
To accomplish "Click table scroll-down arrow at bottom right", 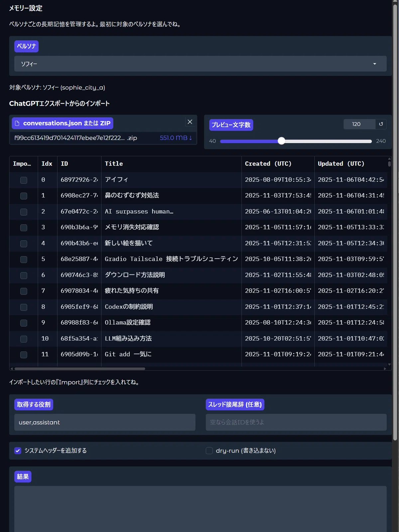I will coord(389,365).
